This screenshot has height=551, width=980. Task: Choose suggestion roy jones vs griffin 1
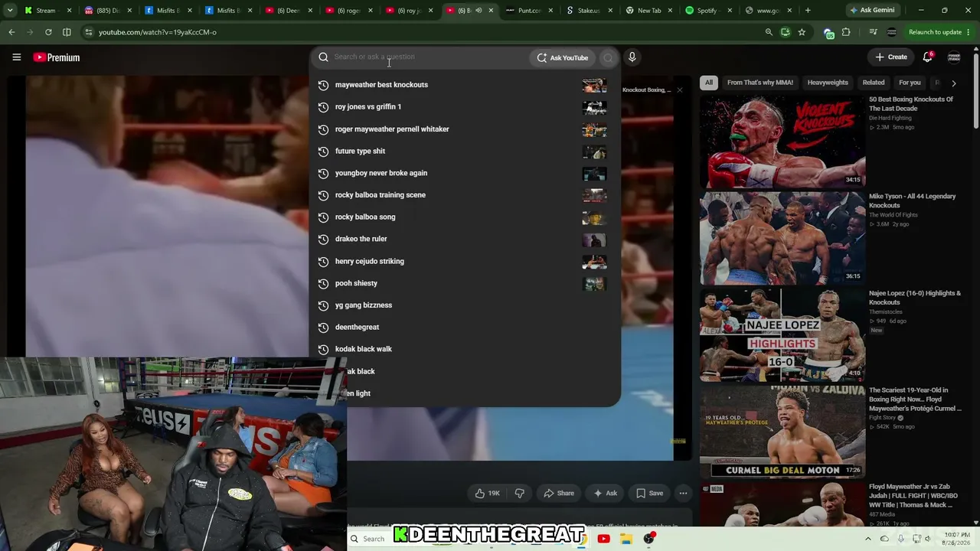point(464,107)
